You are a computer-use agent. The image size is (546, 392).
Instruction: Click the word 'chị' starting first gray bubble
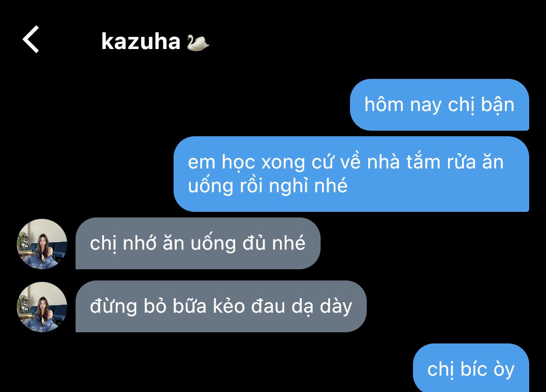pyautogui.click(x=103, y=243)
